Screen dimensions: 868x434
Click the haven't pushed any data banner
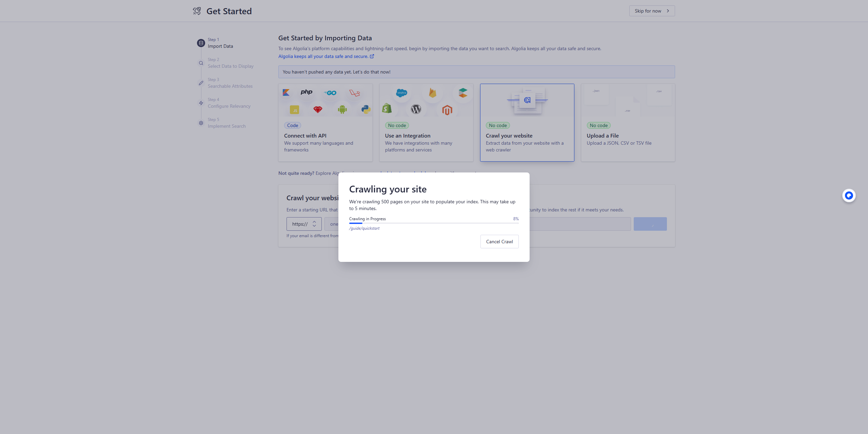[477, 72]
